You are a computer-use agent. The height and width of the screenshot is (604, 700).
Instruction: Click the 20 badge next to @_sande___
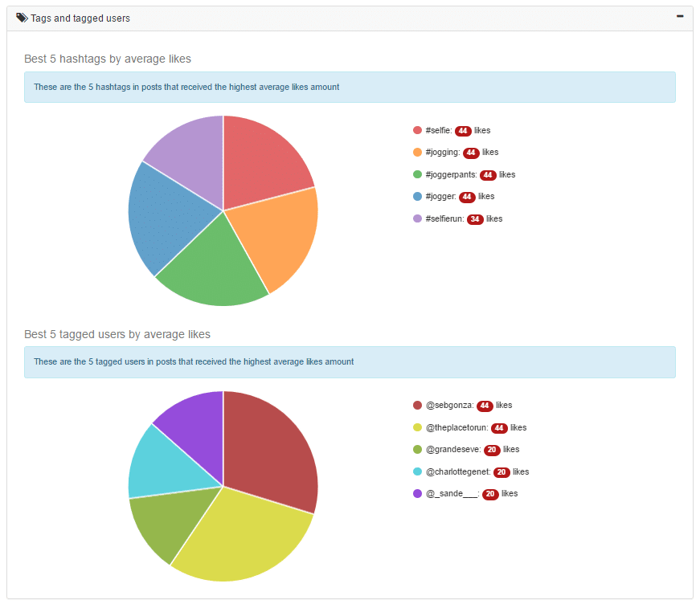click(x=490, y=494)
